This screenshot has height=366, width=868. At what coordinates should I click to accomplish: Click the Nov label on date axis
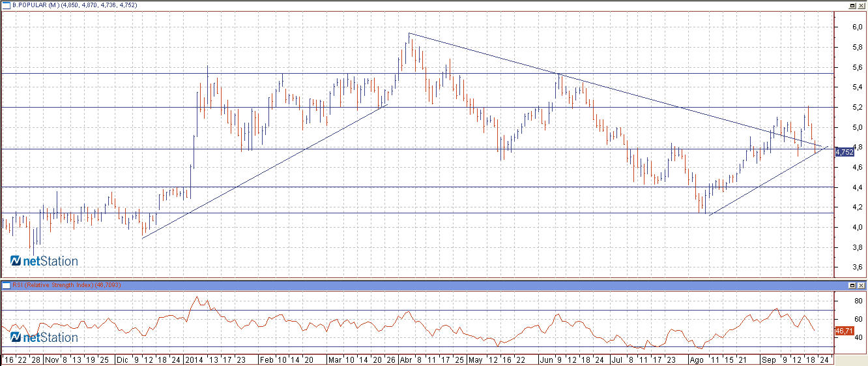click(x=51, y=359)
